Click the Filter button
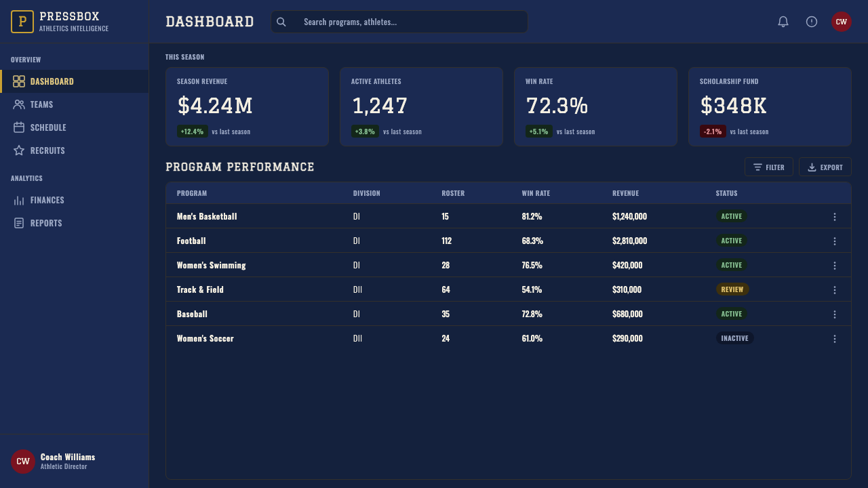Viewport: 868px width, 488px height. [769, 167]
